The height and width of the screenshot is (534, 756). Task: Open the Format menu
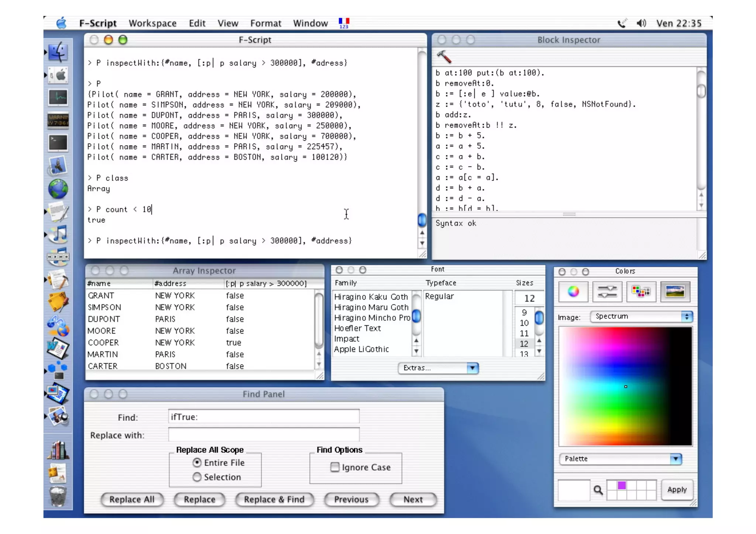(265, 23)
